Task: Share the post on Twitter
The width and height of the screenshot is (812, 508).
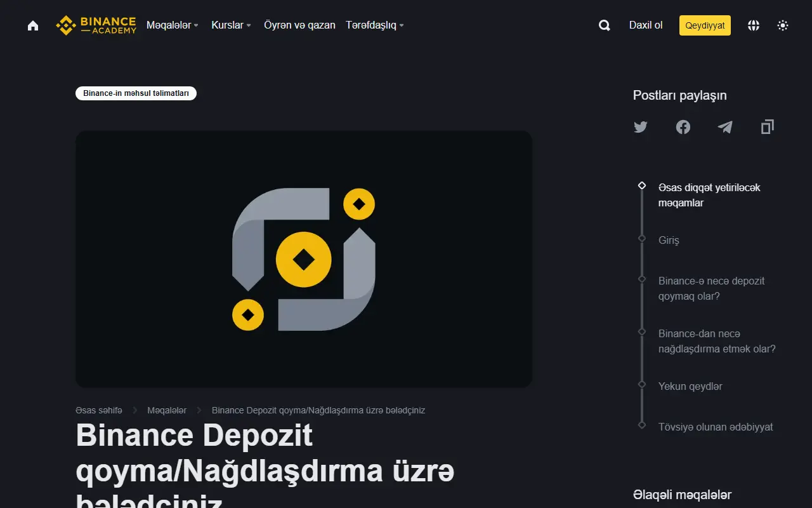Action: [641, 127]
